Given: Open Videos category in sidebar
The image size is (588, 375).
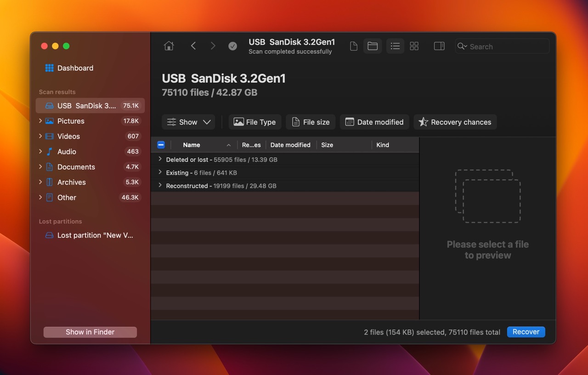Looking at the screenshot, I should (x=68, y=136).
